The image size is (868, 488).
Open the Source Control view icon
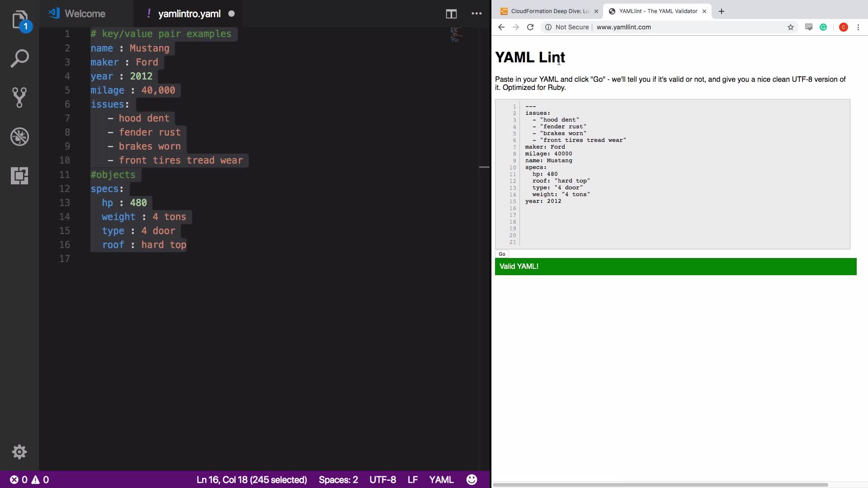[x=19, y=98]
